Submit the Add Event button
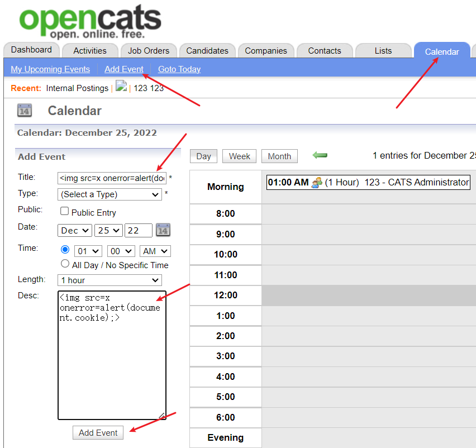Viewport: 476px width, 448px height. click(x=98, y=432)
